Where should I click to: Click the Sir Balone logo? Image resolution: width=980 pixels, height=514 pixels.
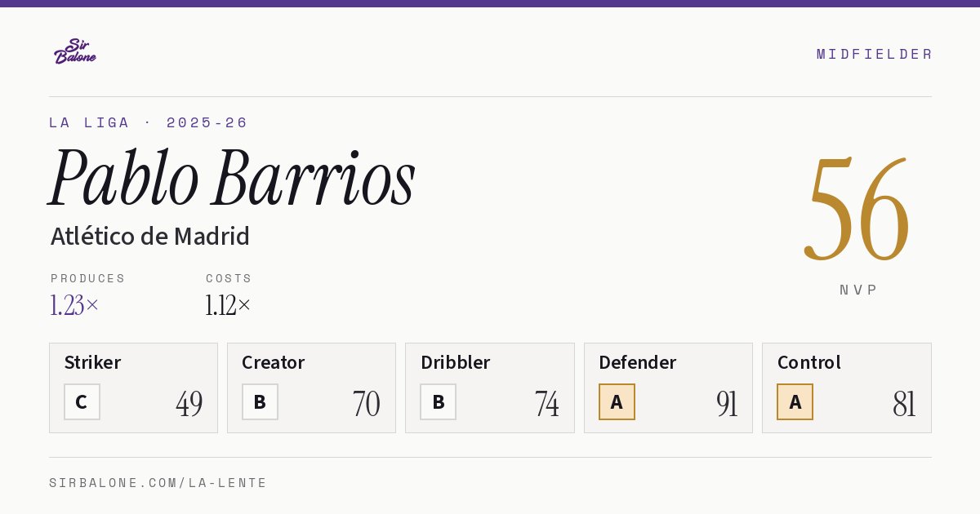(75, 51)
